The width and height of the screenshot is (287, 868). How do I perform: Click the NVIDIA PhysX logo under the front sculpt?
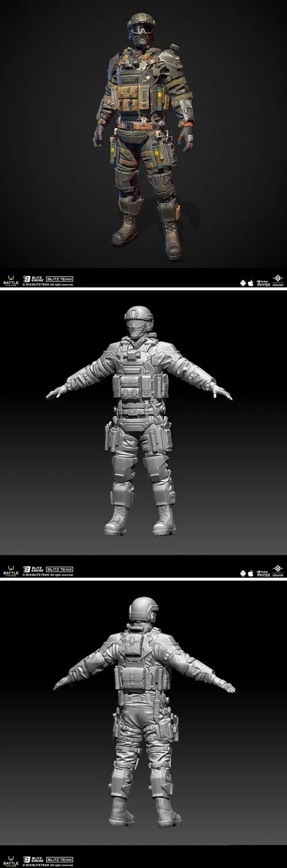(x=262, y=573)
